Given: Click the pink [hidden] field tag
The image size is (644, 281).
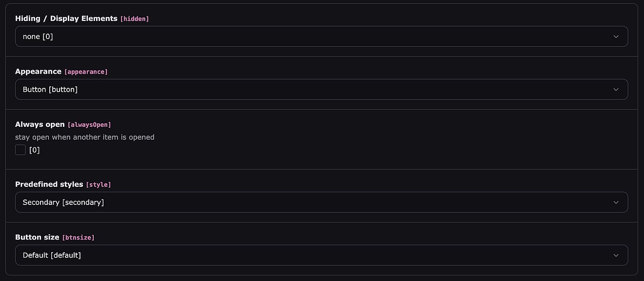Looking at the screenshot, I should coord(135,19).
